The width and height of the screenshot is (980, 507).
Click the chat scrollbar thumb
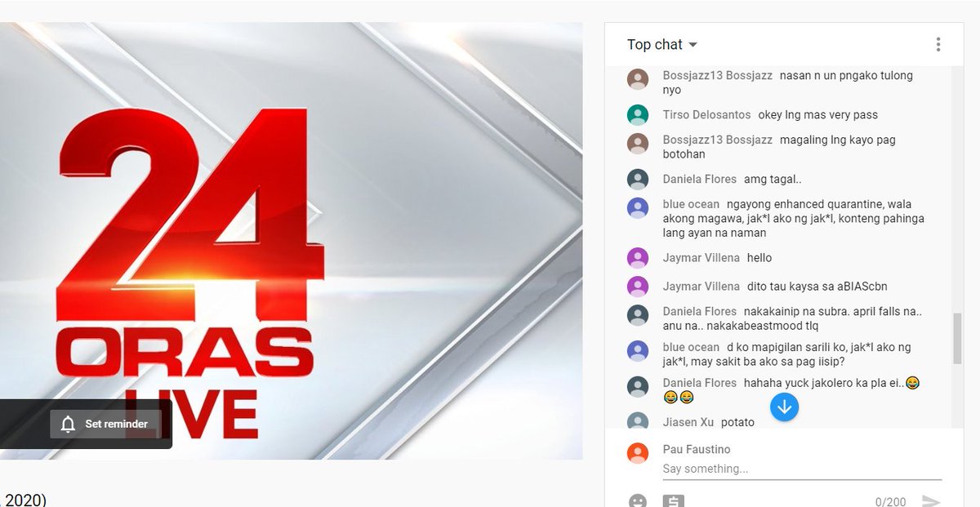[957, 339]
